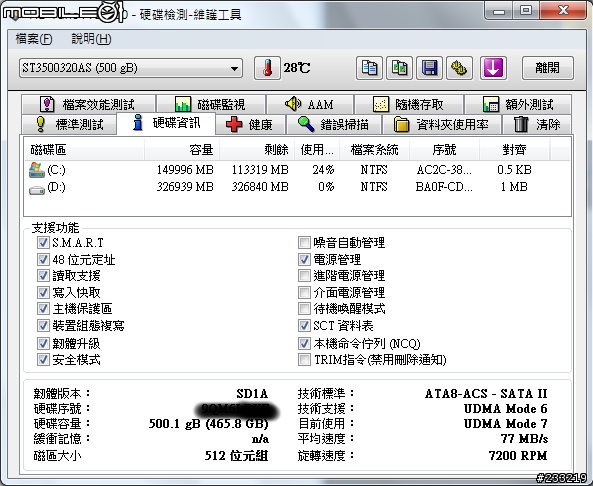Click the 檔案系統 column header
Screen dimensions: 593x486
click(374, 150)
